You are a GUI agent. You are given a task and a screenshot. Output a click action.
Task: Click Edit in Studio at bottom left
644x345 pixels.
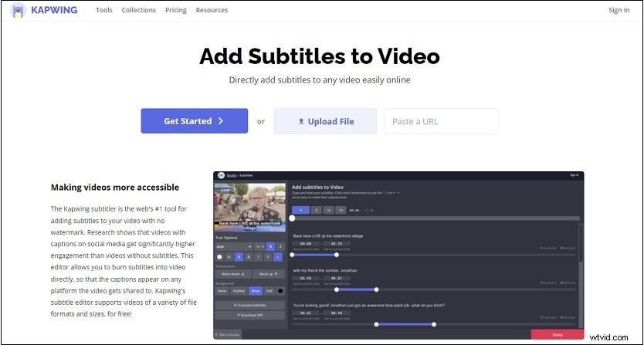pyautogui.click(x=228, y=335)
